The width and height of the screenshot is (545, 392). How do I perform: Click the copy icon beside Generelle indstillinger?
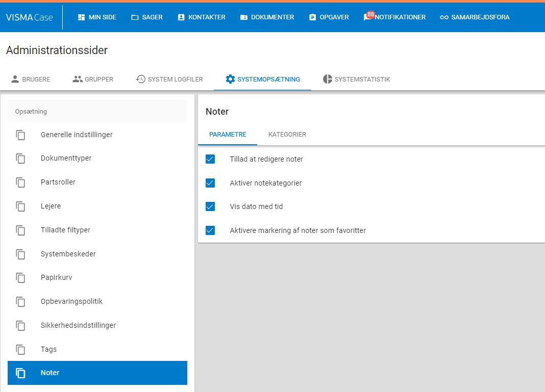(20, 135)
